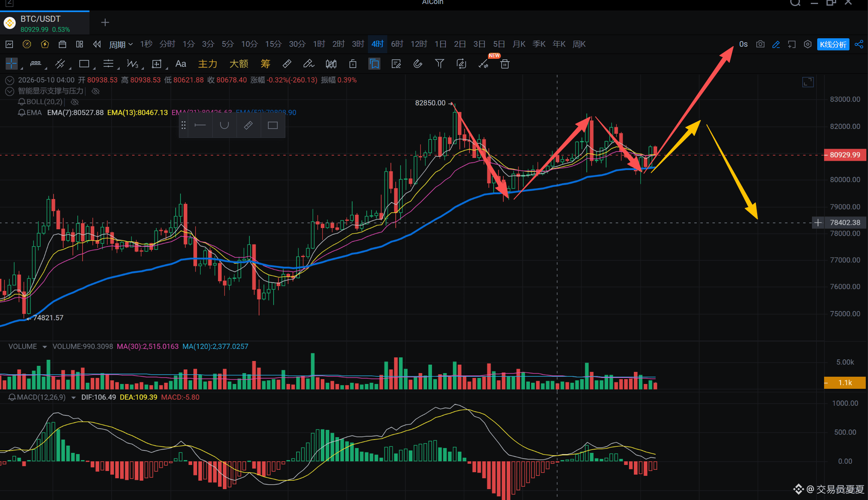868x500 pixels.
Task: Click the plus button at 78402.38 price
Action: tap(818, 223)
